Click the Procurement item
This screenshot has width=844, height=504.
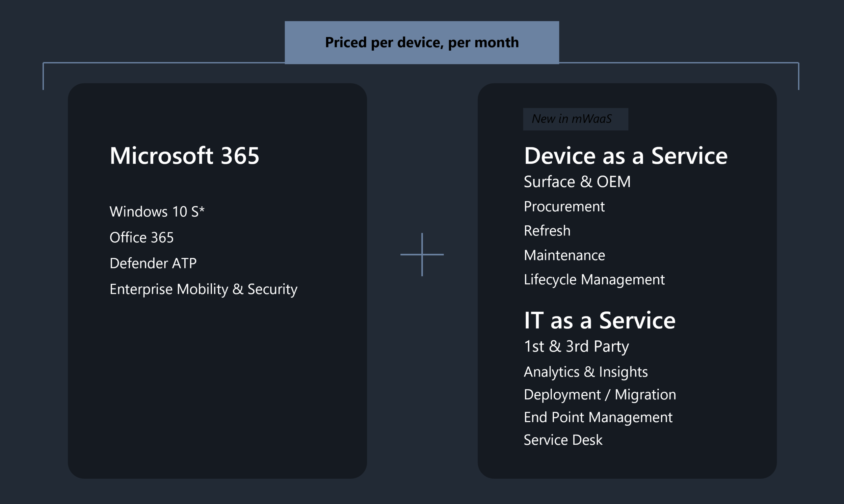tap(564, 206)
